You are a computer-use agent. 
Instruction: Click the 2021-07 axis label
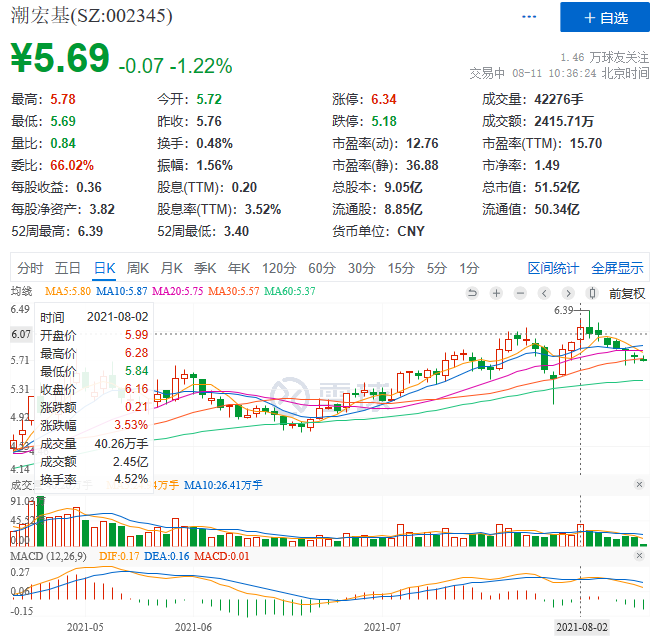coord(382,627)
